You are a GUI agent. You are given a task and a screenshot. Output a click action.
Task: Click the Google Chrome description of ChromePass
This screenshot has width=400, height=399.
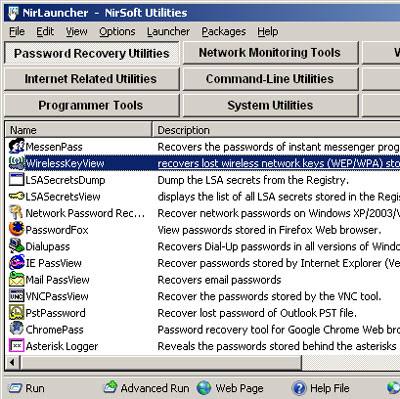(x=278, y=330)
